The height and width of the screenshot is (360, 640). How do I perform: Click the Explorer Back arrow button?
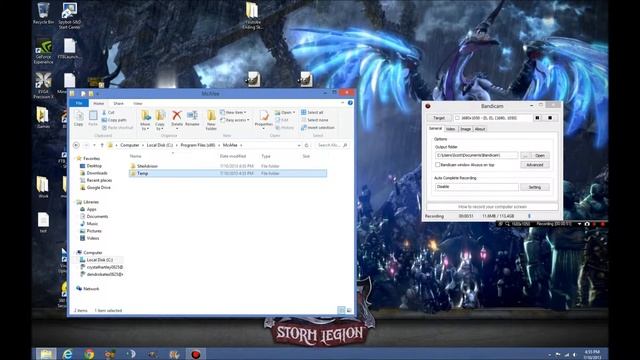point(76,145)
